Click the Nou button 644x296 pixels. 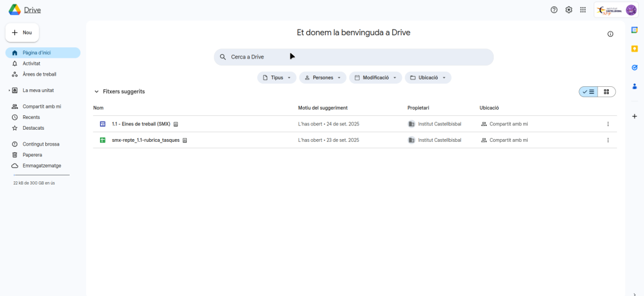pyautogui.click(x=22, y=32)
